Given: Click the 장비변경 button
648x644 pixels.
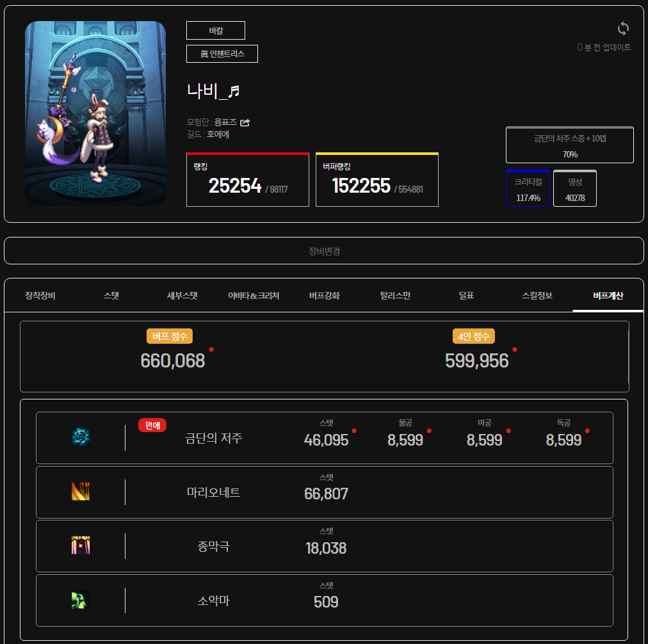Looking at the screenshot, I should (324, 251).
